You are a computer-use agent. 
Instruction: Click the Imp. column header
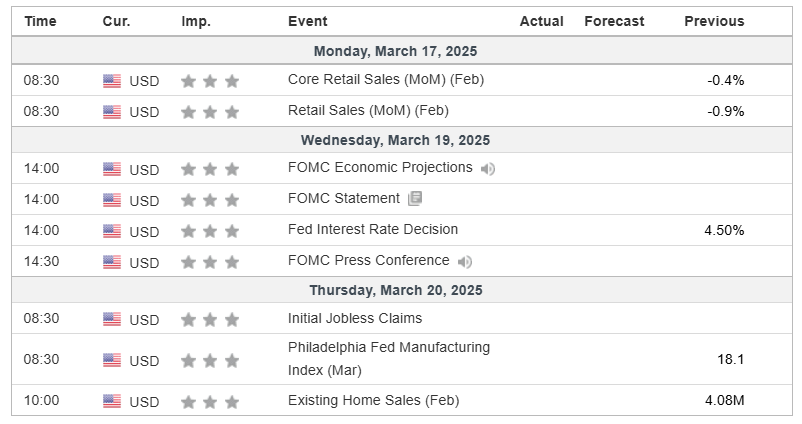[196, 21]
